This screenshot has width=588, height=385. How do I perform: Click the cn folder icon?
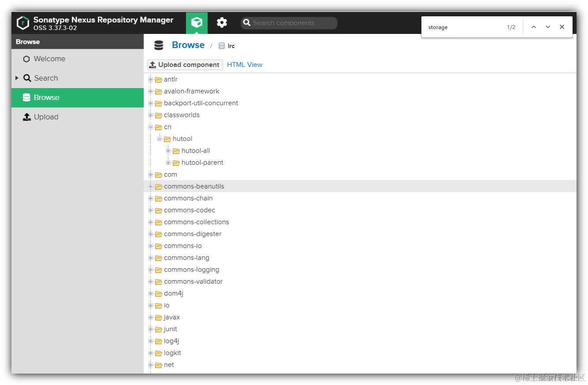159,127
